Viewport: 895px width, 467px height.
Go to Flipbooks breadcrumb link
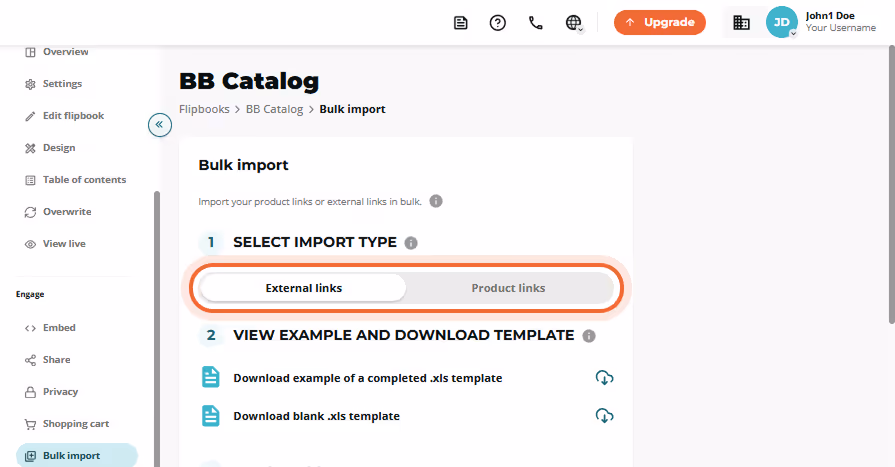(x=204, y=109)
